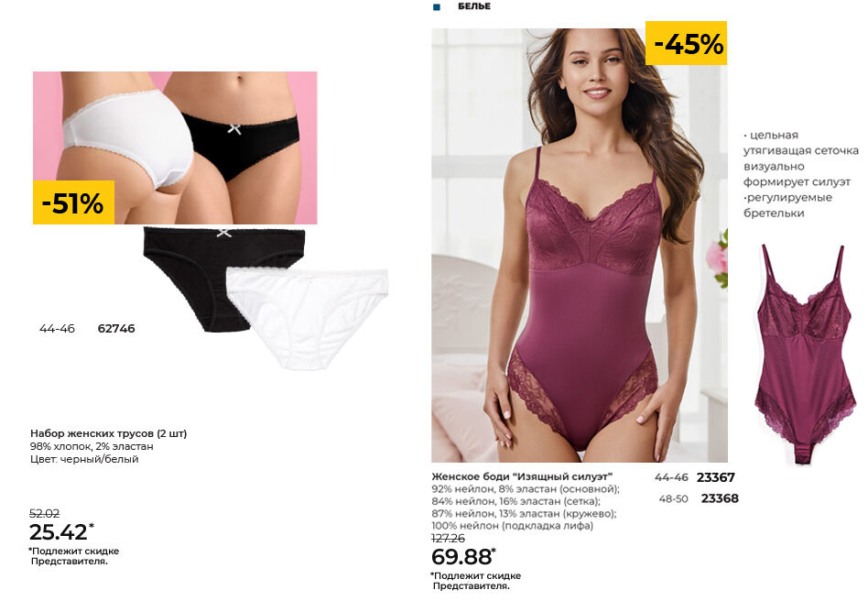Select product code 23367 for size 44-46
Viewport: 868px width, 601px height.
click(x=716, y=477)
